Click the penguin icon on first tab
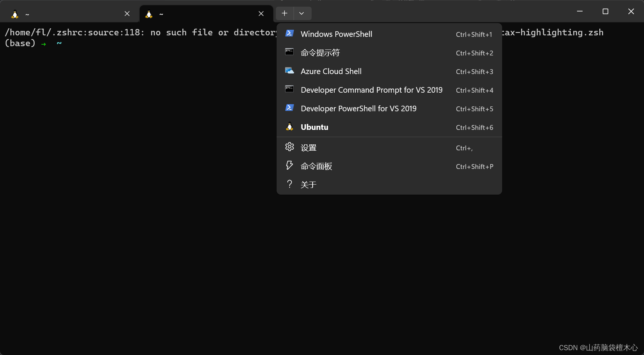Viewport: 644px width, 355px height. pyautogui.click(x=15, y=15)
